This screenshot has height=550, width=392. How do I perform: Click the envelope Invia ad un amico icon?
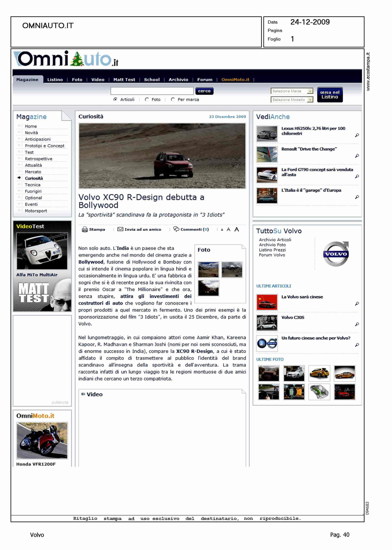pyautogui.click(x=120, y=229)
